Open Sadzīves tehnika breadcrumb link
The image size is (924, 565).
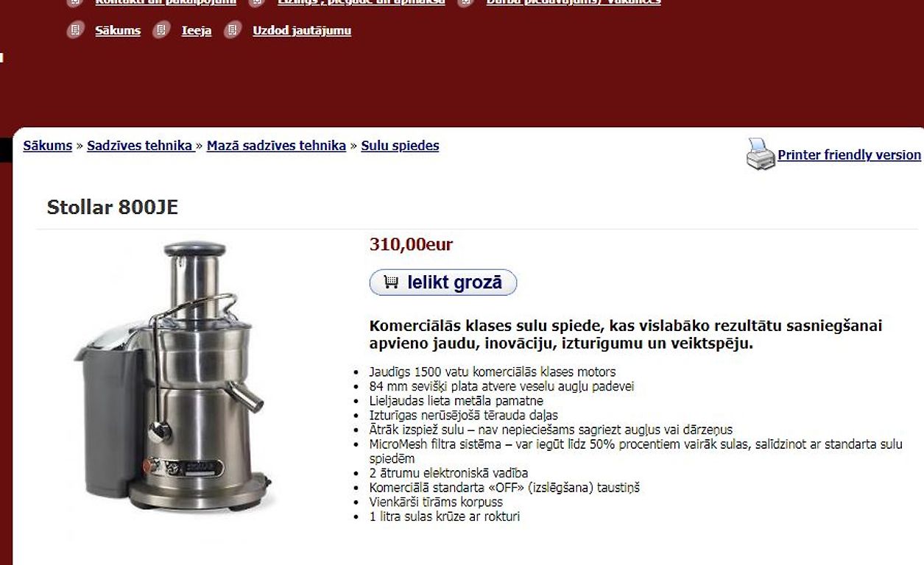(140, 146)
